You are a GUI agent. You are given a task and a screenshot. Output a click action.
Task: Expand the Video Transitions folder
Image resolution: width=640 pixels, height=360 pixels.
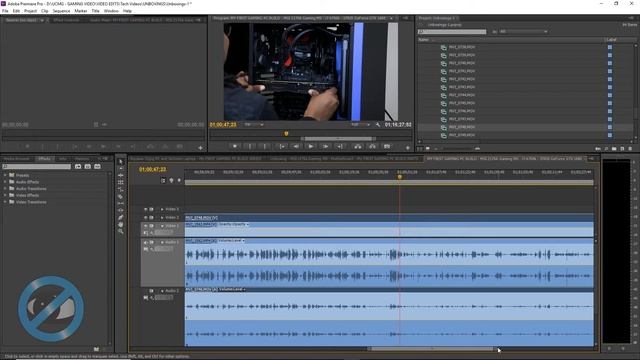(5, 202)
